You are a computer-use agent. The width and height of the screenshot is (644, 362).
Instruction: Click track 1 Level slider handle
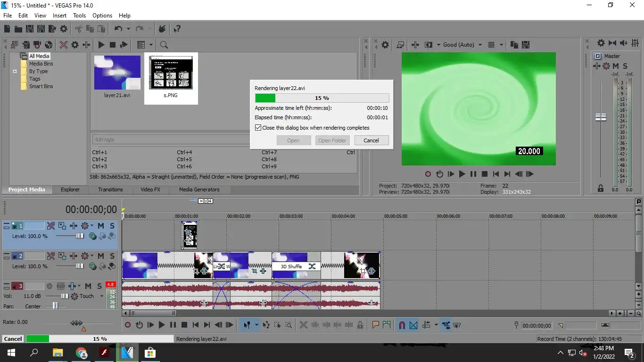point(80,236)
